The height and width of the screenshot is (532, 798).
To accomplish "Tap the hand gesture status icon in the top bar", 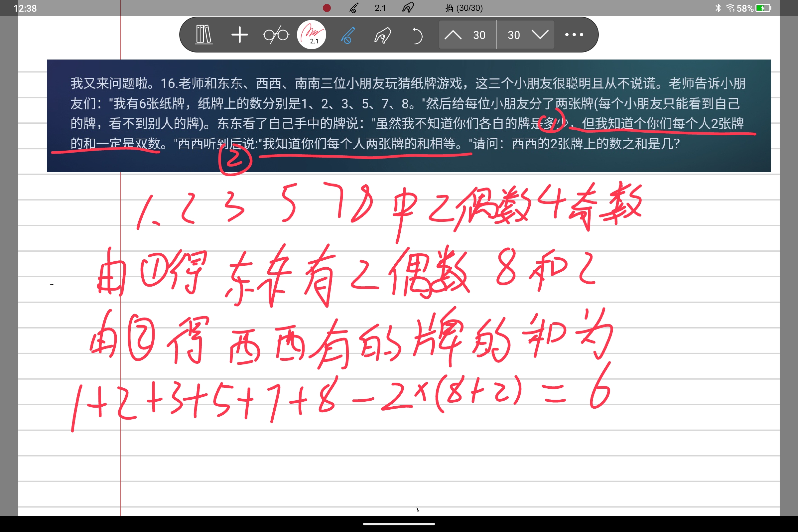I will (408, 8).
